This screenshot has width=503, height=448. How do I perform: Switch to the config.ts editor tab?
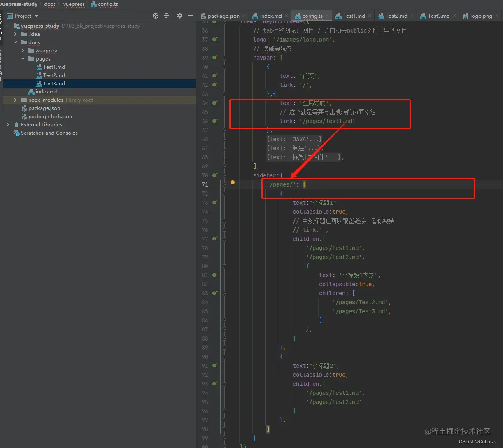pyautogui.click(x=312, y=16)
